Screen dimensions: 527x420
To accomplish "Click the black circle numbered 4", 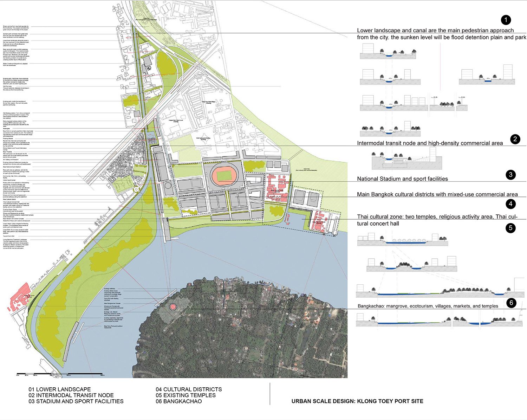I will pos(510,204).
